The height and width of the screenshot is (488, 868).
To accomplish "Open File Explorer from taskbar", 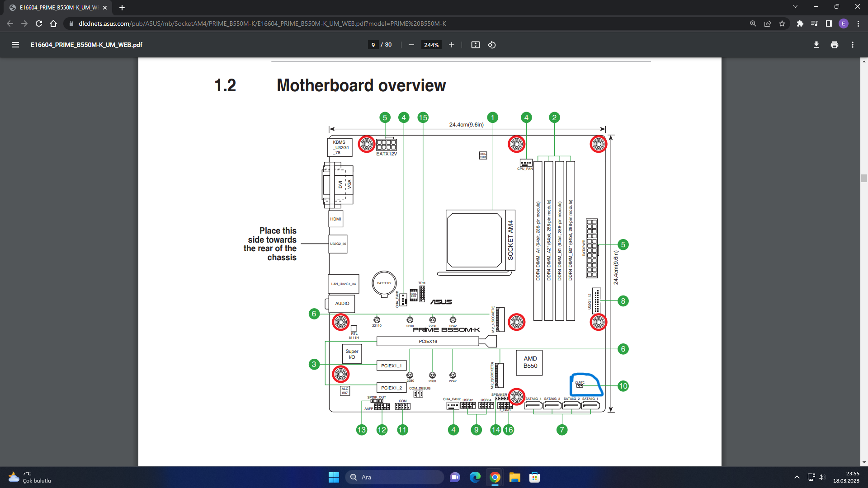I will pos(515,477).
